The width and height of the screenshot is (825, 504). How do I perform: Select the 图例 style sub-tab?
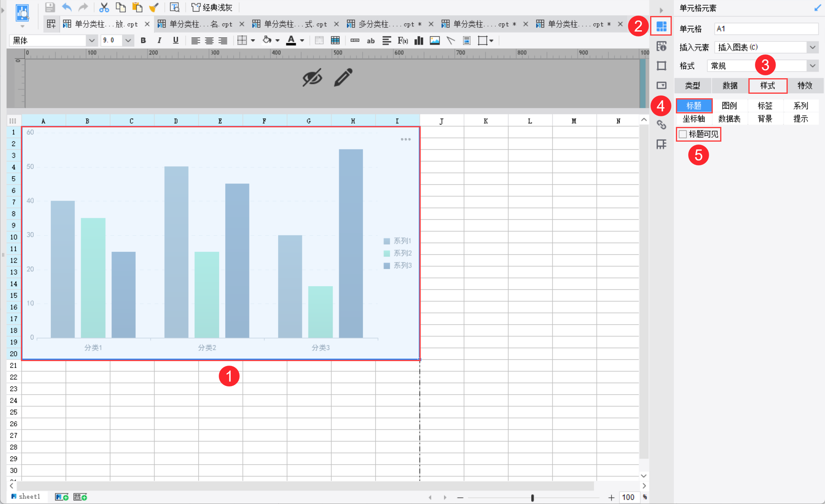729,106
